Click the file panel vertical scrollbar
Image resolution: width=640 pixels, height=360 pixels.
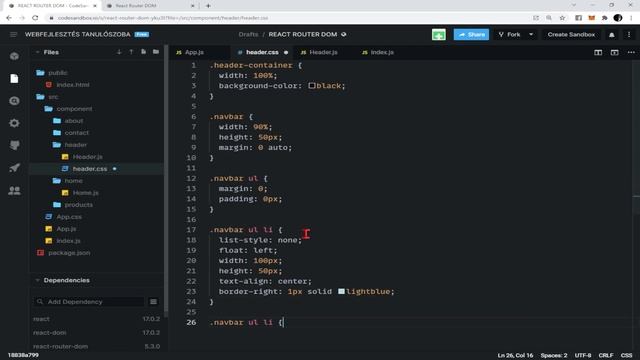(166, 180)
